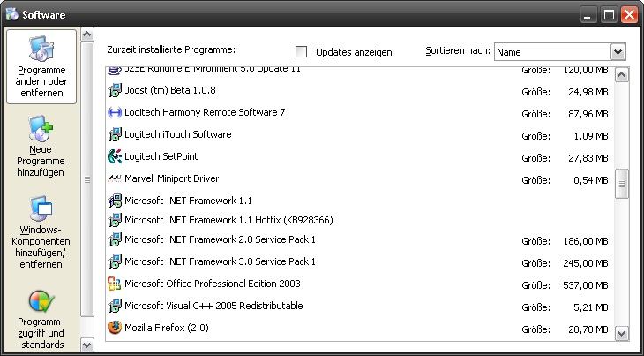This screenshot has width=644, height=356.
Task: Select Logitech SetPoint entry
Action: [161, 156]
